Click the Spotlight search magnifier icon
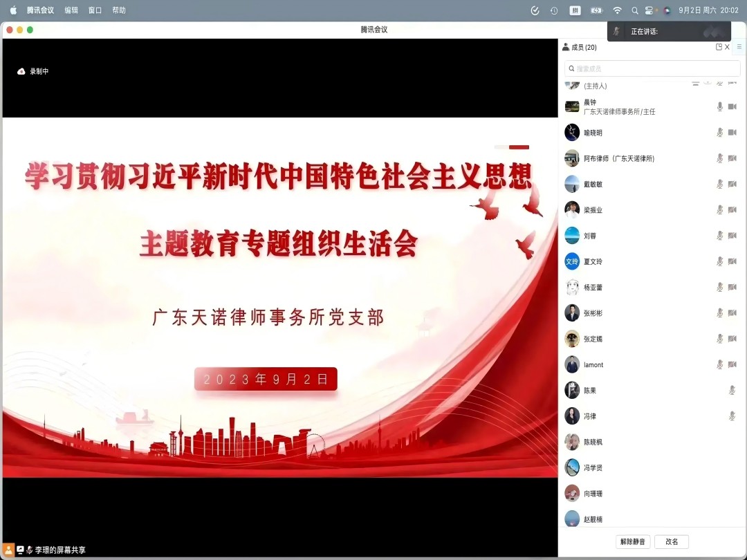747x560 pixels. coord(634,10)
